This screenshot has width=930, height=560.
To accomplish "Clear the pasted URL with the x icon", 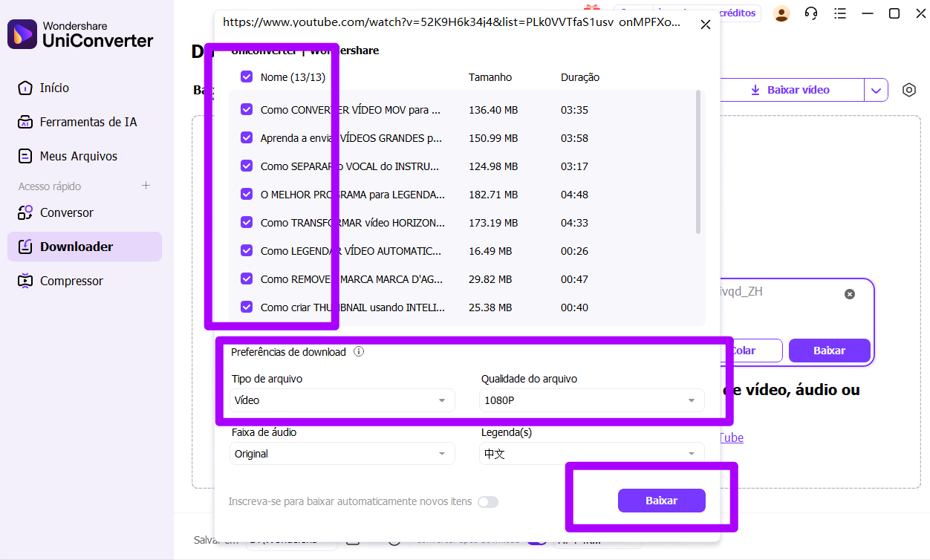I will 849,294.
